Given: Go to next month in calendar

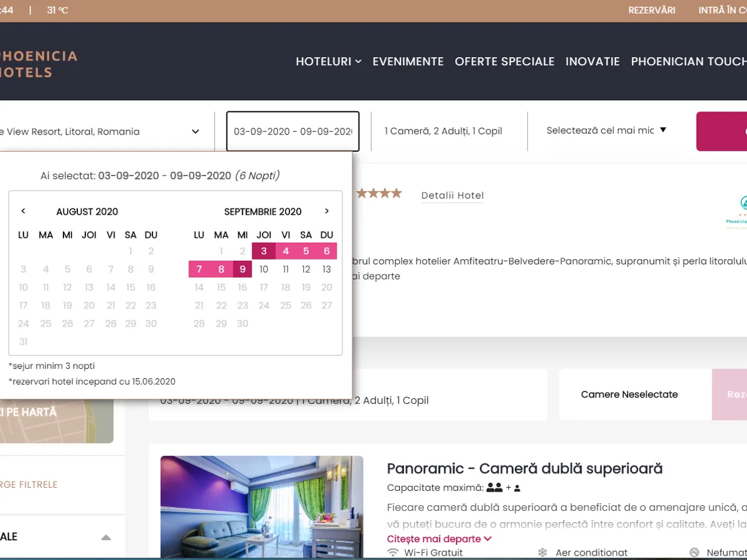Looking at the screenshot, I should (326, 212).
